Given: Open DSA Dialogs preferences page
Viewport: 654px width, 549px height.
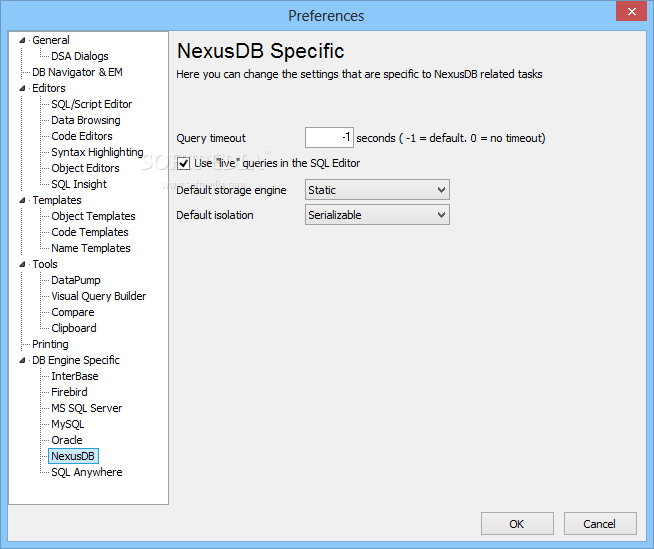Looking at the screenshot, I should (x=80, y=56).
